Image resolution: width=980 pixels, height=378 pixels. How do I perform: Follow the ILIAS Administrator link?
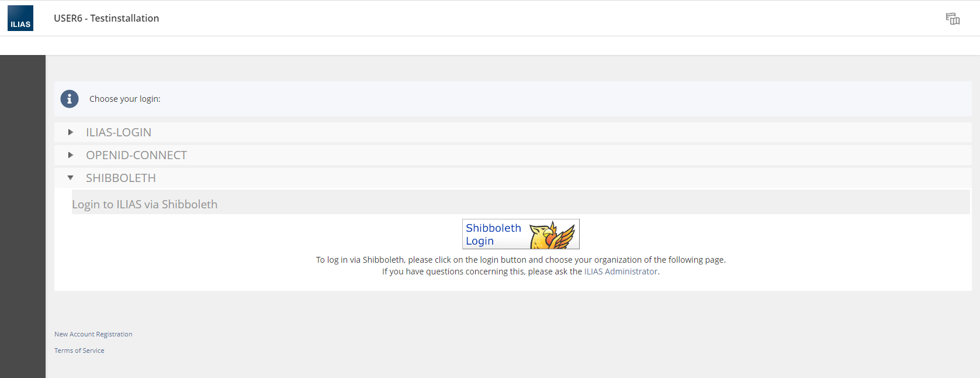(621, 272)
